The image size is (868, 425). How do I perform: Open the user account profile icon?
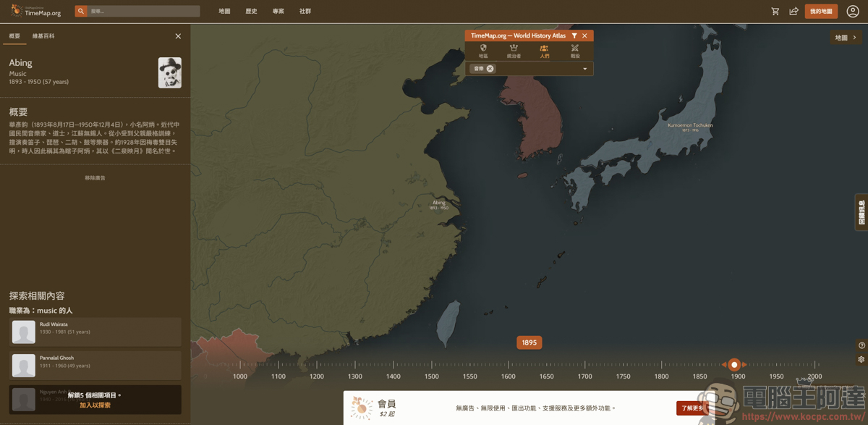[853, 12]
